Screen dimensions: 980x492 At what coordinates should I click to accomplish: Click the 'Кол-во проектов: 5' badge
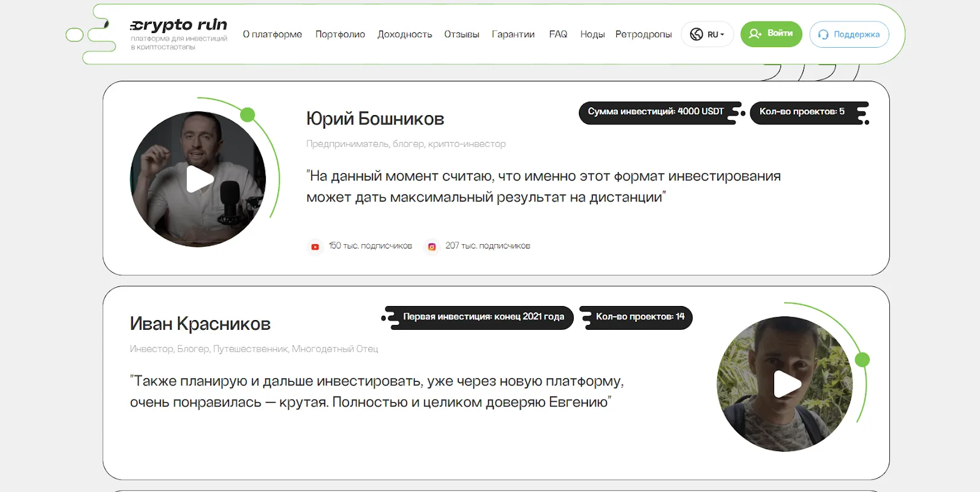pos(809,113)
